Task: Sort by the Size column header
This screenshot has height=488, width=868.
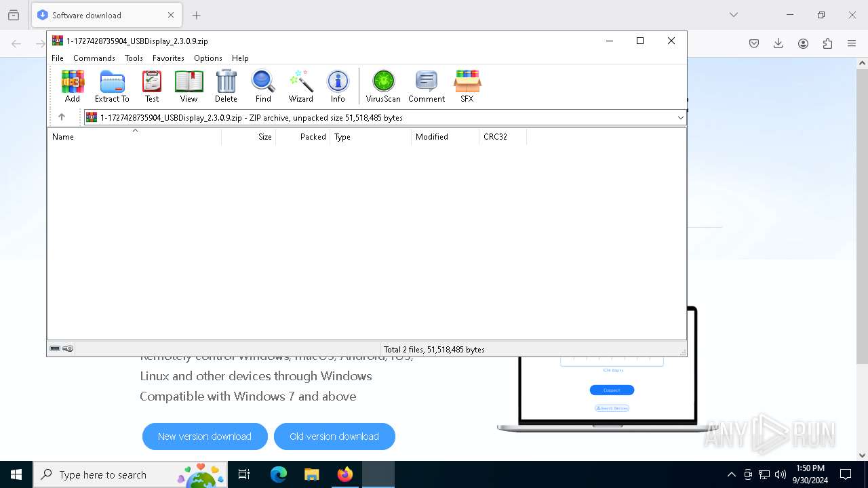Action: coord(249,137)
